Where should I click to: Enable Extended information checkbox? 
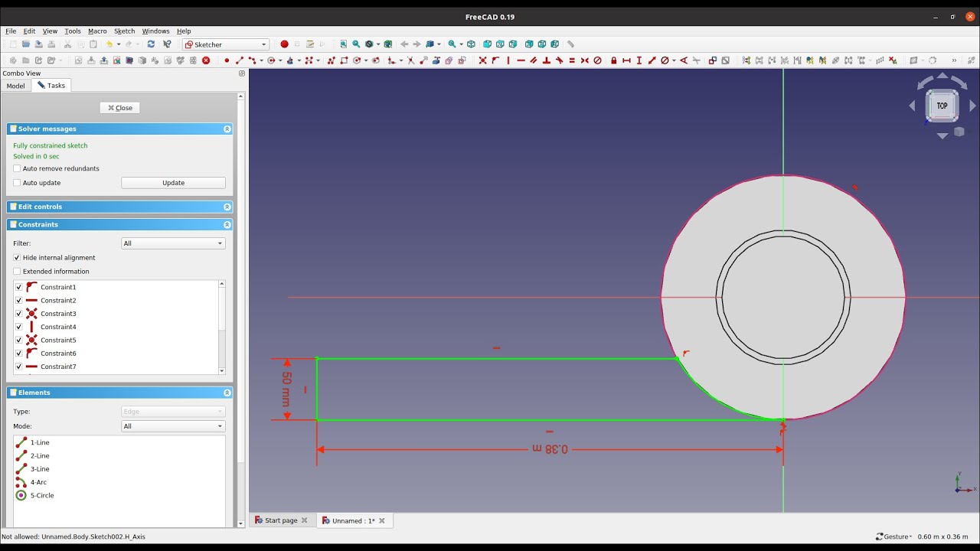[17, 272]
